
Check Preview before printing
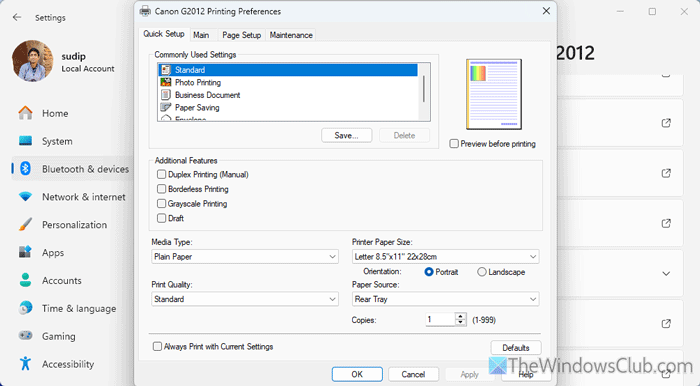pos(454,144)
